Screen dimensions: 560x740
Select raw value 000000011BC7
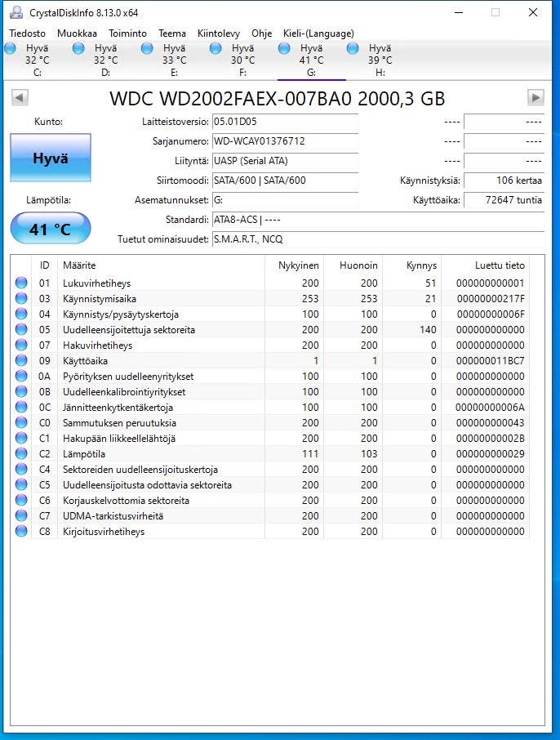point(491,361)
